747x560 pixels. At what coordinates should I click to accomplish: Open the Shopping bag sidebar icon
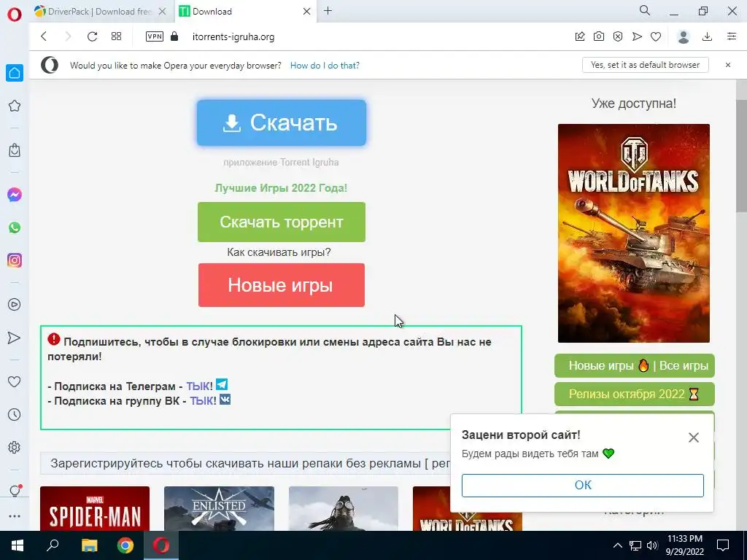15,150
